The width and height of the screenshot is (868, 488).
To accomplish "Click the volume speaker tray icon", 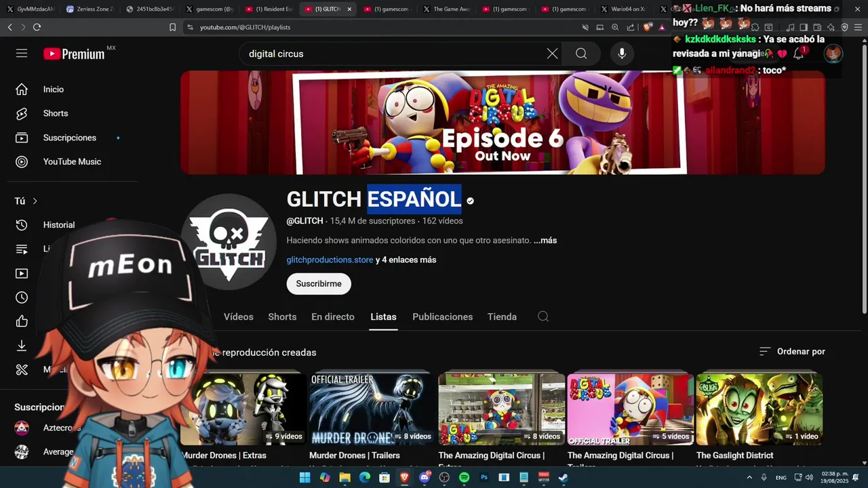I will [x=809, y=477].
